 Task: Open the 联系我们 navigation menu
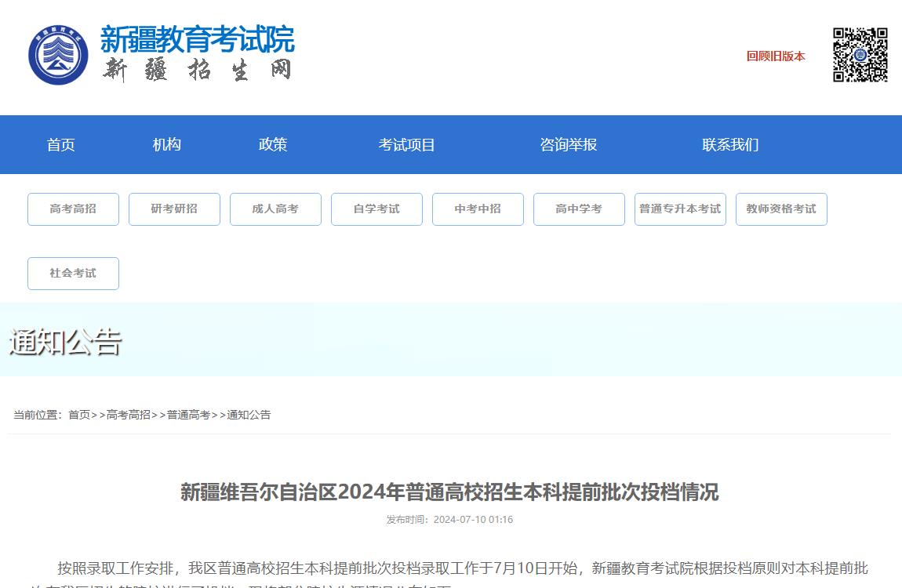pos(729,144)
